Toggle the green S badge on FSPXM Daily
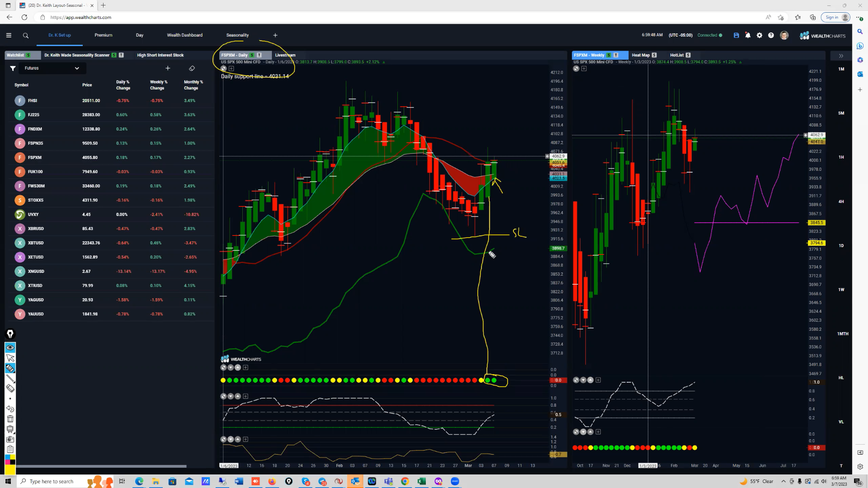 (252, 55)
